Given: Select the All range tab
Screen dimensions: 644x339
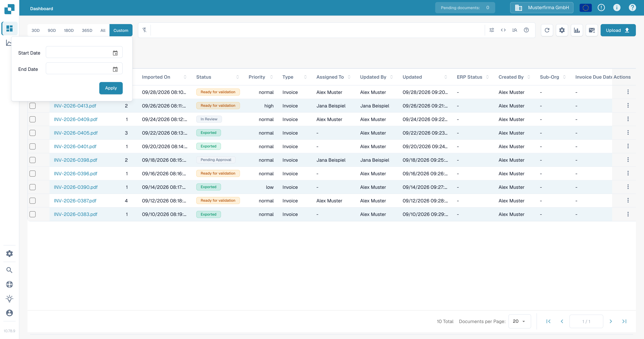Looking at the screenshot, I should point(103,30).
